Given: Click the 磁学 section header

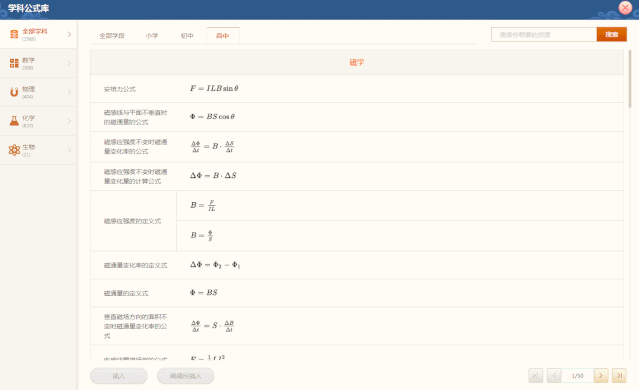Looking at the screenshot, I should 357,62.
